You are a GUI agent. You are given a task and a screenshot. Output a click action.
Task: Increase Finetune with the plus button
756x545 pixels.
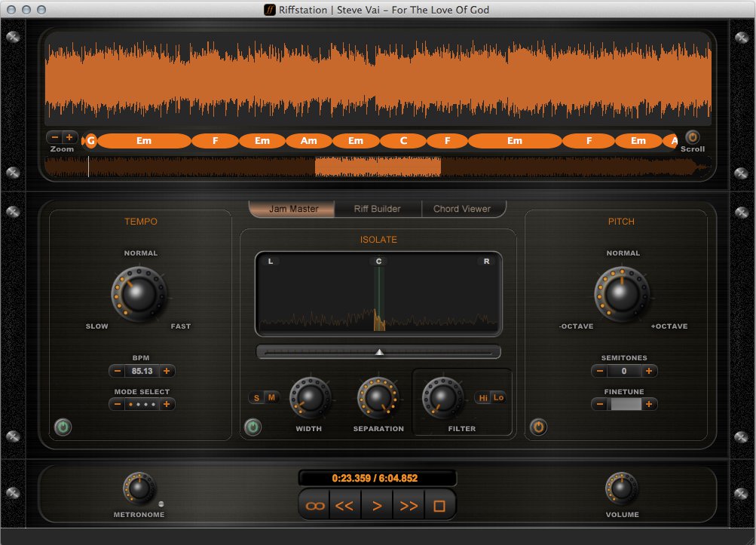tap(649, 404)
